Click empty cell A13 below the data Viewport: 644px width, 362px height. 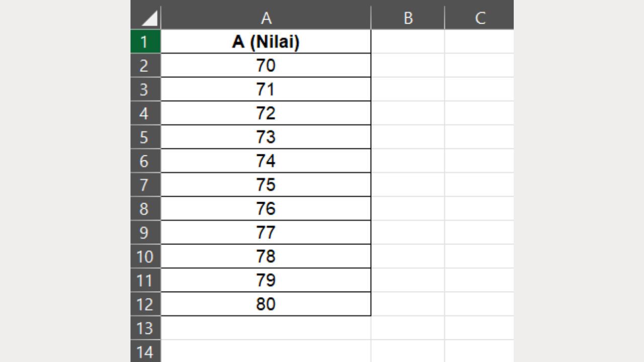[x=266, y=327]
